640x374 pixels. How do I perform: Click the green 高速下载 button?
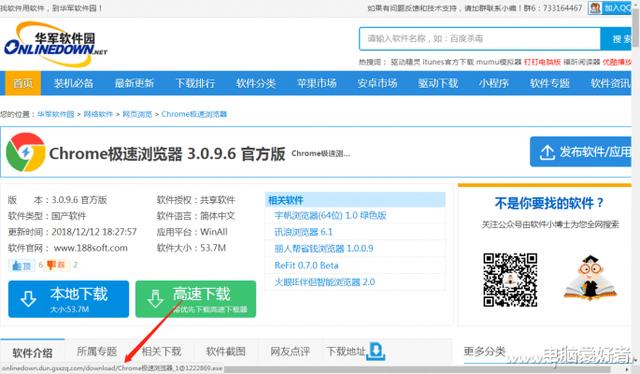pyautogui.click(x=196, y=299)
